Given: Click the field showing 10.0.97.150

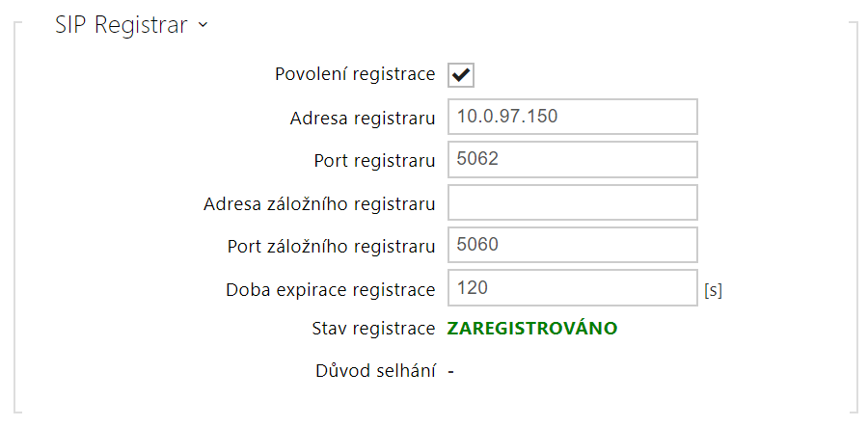Looking at the screenshot, I should tap(572, 117).
